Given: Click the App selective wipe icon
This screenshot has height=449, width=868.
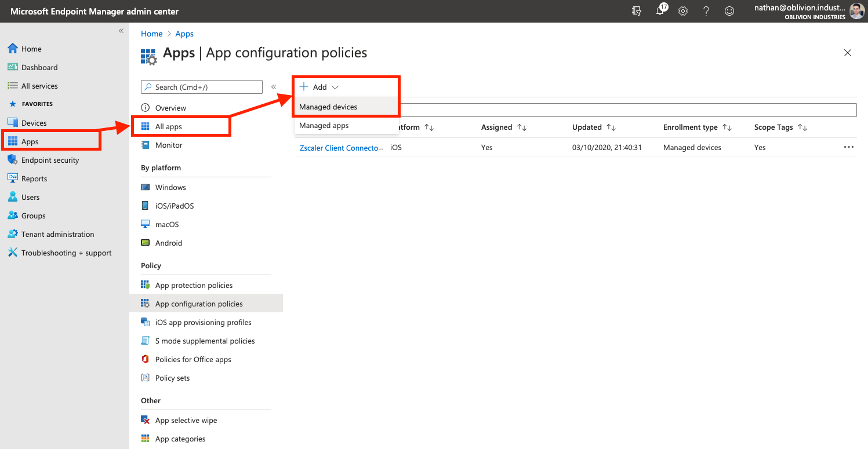Looking at the screenshot, I should pos(146,420).
